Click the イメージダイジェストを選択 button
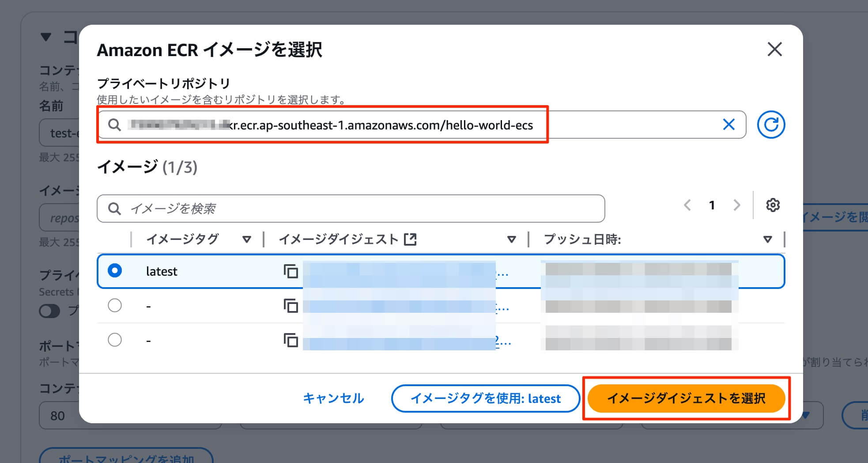This screenshot has height=463, width=868. [686, 398]
